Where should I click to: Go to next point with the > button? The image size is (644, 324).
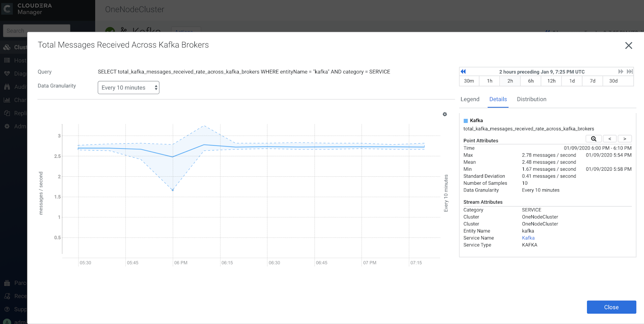[x=625, y=139]
